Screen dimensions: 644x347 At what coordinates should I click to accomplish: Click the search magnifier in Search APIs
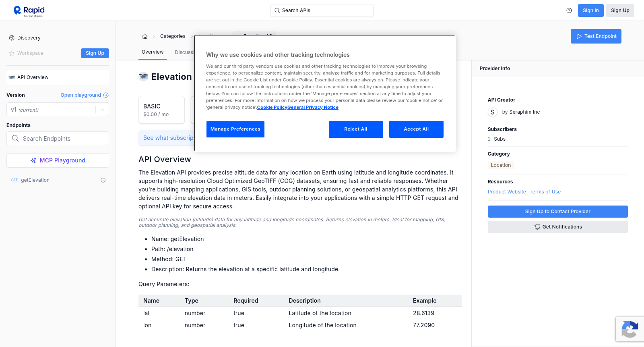pyautogui.click(x=277, y=10)
